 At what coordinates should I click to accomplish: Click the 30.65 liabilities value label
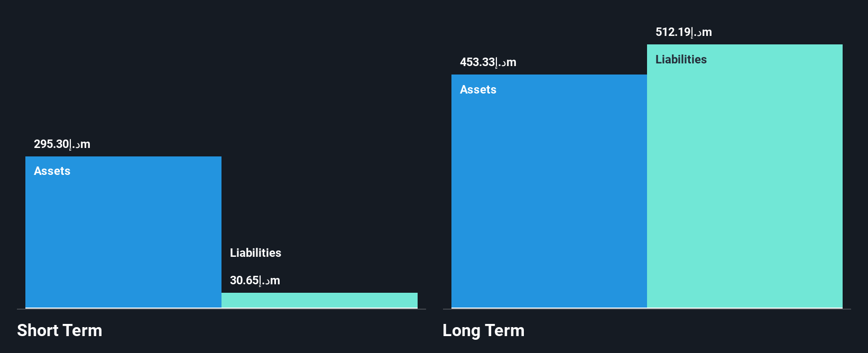255,280
